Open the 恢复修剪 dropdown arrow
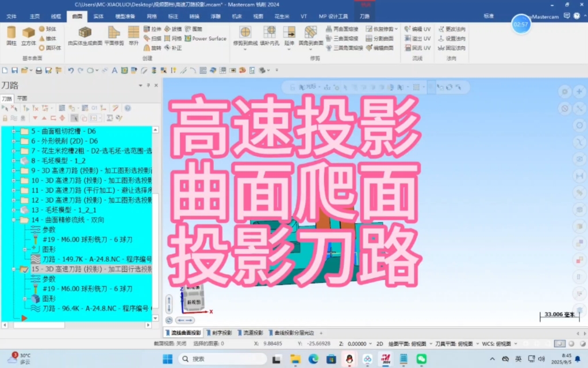The height and width of the screenshot is (368, 588). click(396, 29)
